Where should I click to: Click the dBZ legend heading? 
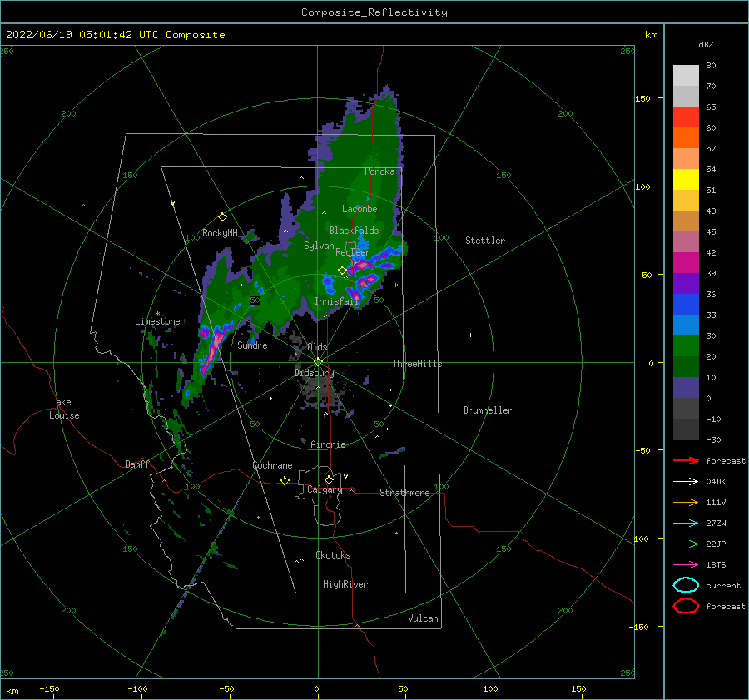706,44
